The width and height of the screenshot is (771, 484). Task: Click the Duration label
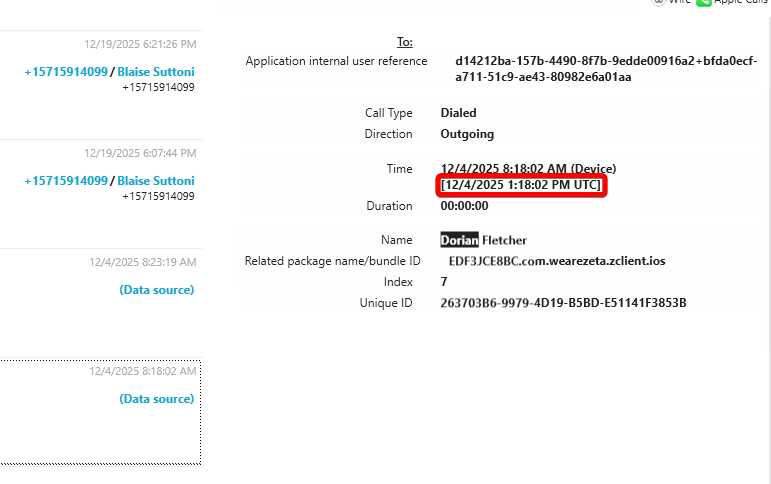coord(389,206)
